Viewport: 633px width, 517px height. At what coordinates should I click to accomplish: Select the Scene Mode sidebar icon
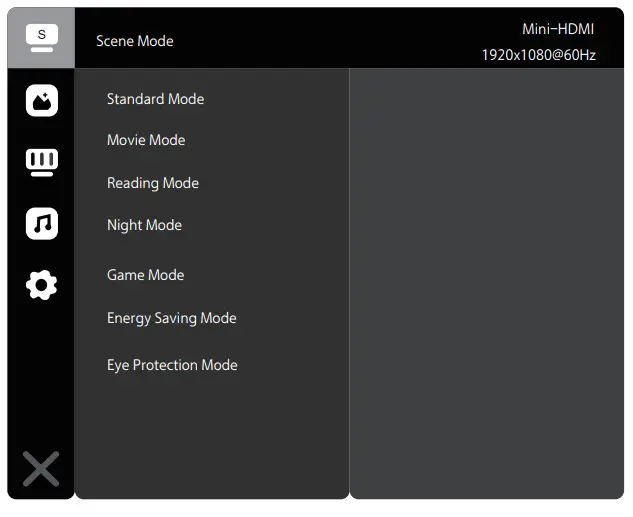click(41, 38)
